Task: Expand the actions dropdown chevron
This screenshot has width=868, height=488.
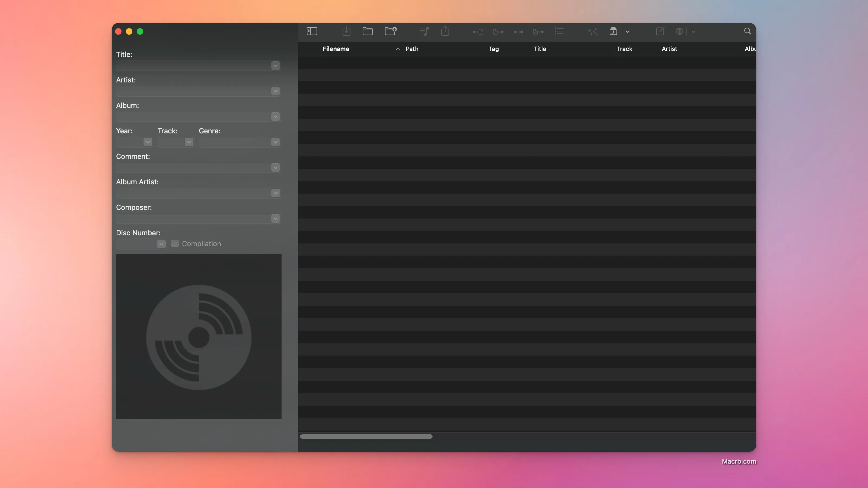Action: pos(627,32)
